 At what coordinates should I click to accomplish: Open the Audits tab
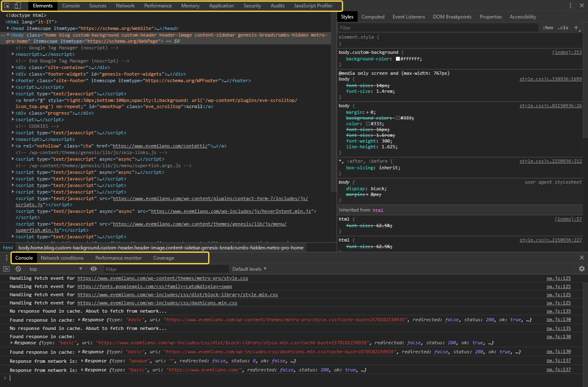[x=278, y=6]
